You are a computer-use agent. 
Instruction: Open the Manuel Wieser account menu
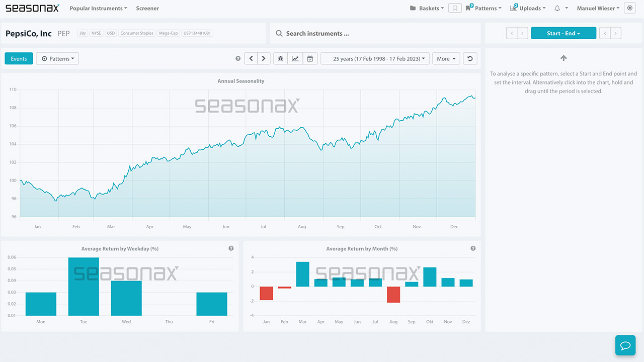597,8
